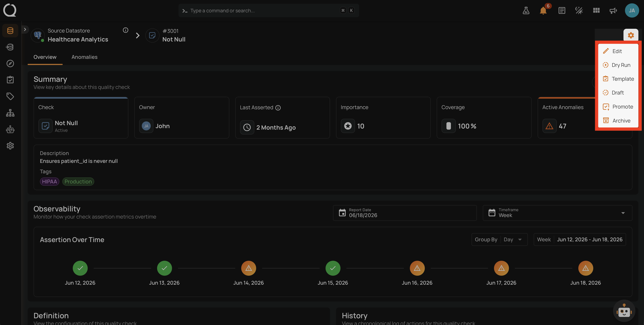Select the Jun 18, 2026 anomaly marker
Image resolution: width=644 pixels, height=325 pixels.
point(585,268)
